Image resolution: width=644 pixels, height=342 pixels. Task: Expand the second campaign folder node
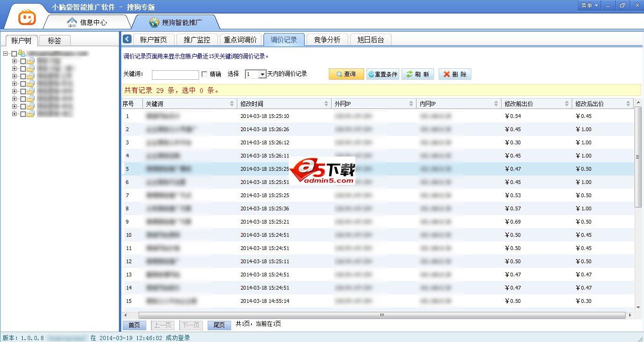coord(14,68)
